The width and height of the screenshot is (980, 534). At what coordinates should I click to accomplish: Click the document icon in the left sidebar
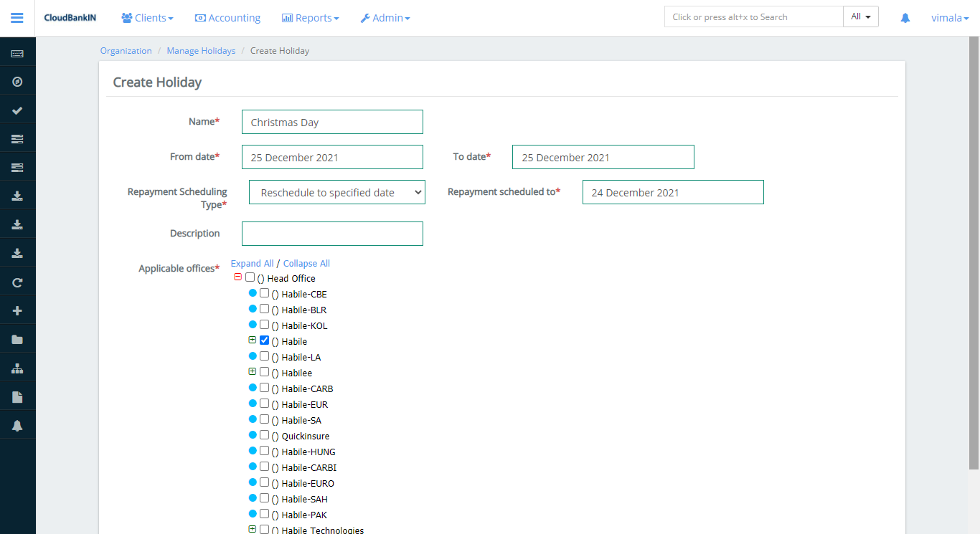[17, 396]
